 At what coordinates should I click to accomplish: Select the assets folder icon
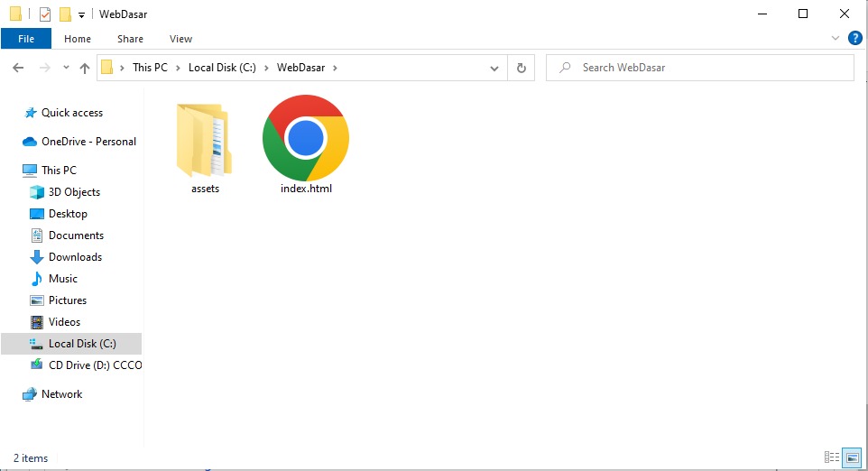205,140
